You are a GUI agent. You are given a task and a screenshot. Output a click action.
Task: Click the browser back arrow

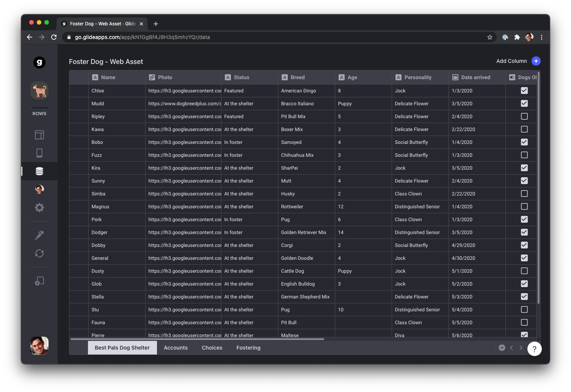(30, 37)
